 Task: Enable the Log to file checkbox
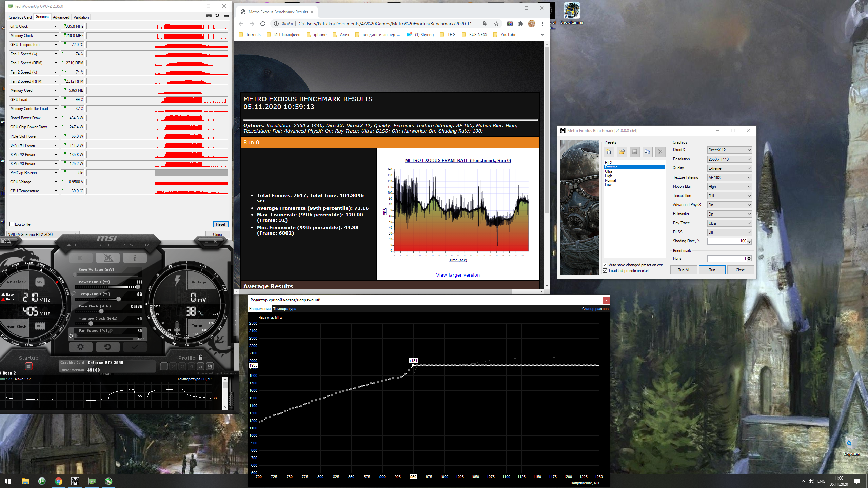(x=12, y=224)
